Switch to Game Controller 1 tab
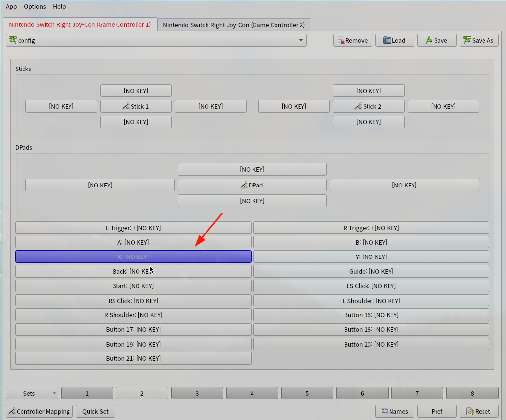The height and width of the screenshot is (420, 506). click(x=80, y=24)
